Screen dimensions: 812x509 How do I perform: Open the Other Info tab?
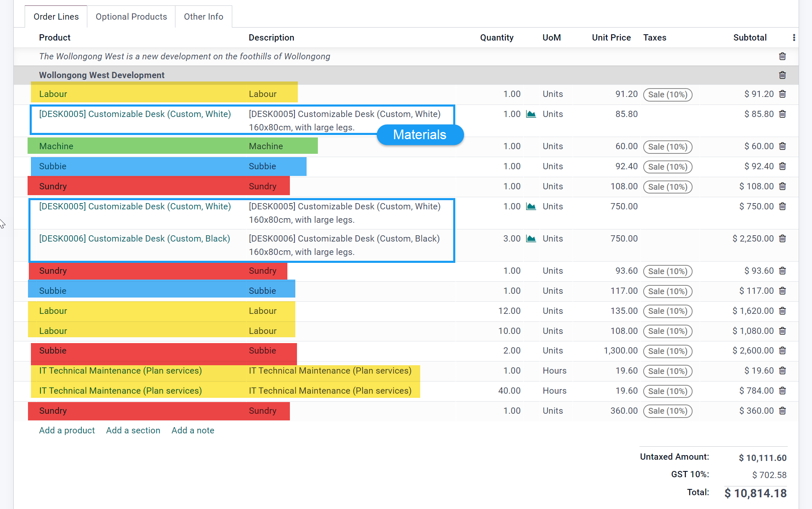[x=203, y=17]
